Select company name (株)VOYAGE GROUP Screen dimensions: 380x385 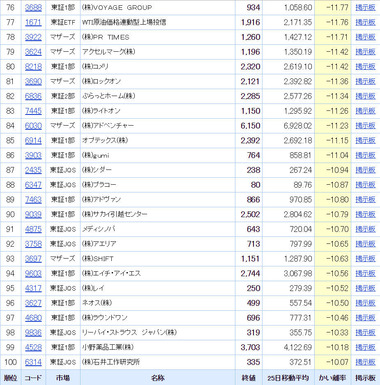(117, 7)
